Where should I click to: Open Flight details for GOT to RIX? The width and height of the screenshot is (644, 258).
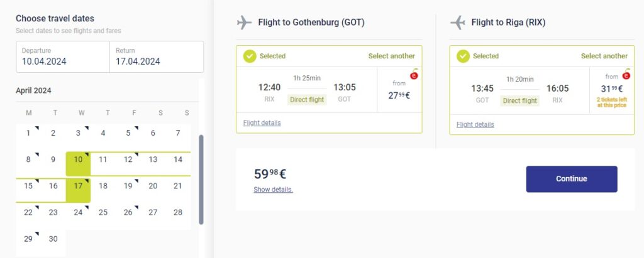click(x=475, y=124)
